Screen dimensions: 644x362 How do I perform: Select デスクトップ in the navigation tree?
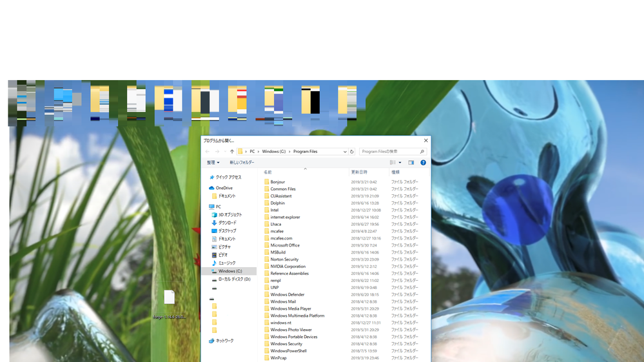(x=227, y=231)
